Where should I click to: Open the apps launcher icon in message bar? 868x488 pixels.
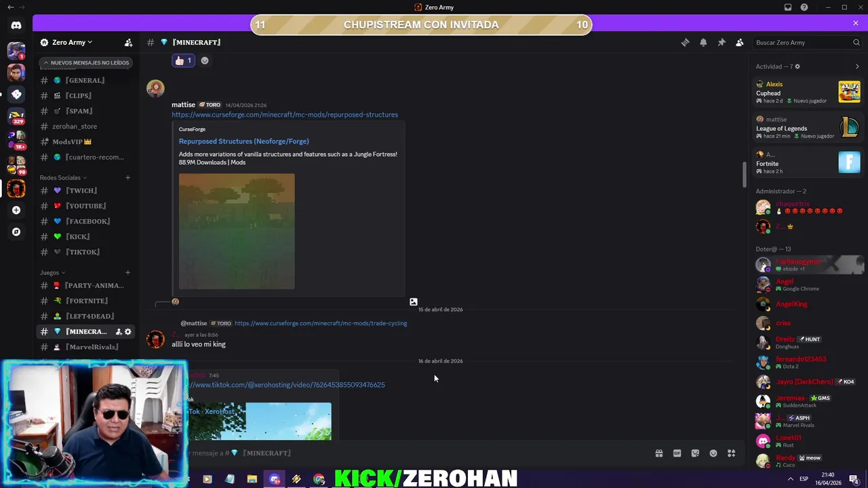coord(731,453)
